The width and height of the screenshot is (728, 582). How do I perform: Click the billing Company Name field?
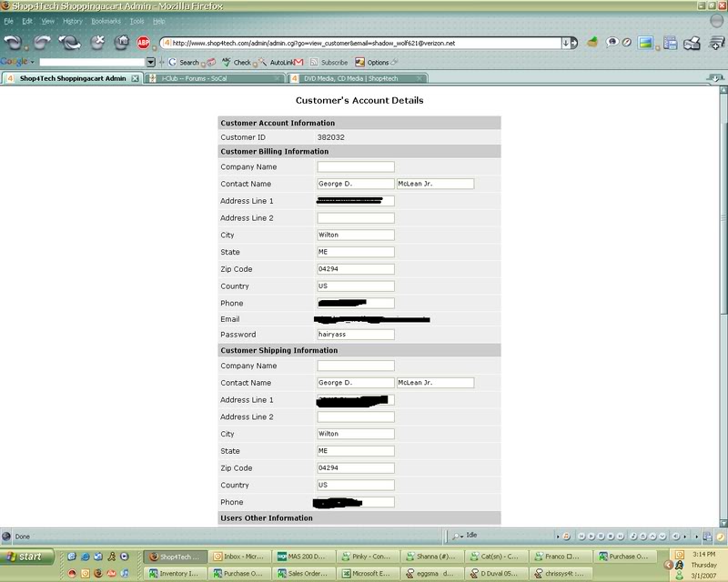click(355, 167)
